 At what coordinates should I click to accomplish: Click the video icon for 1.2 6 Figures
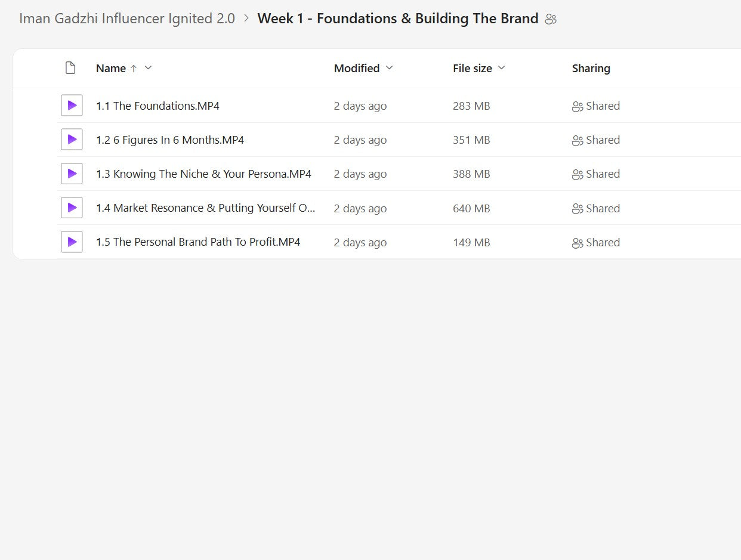point(72,140)
